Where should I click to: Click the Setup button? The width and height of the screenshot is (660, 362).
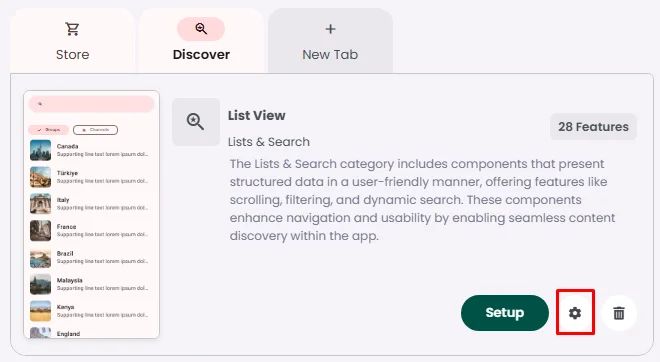click(x=505, y=313)
